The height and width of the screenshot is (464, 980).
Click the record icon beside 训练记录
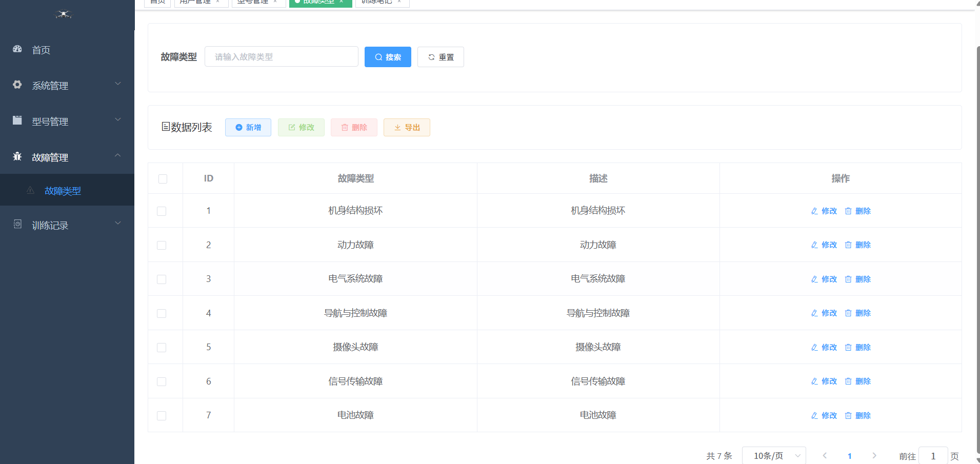pos(17,224)
